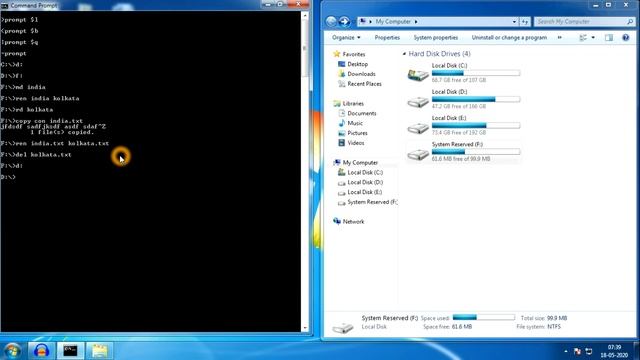Toggle the preview pane button
The image size is (640, 360).
pyautogui.click(x=609, y=38)
